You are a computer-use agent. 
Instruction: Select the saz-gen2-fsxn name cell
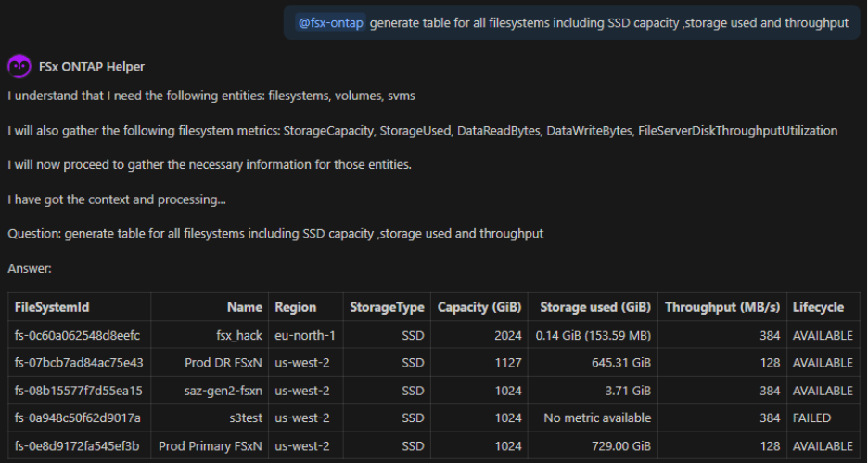click(x=223, y=391)
